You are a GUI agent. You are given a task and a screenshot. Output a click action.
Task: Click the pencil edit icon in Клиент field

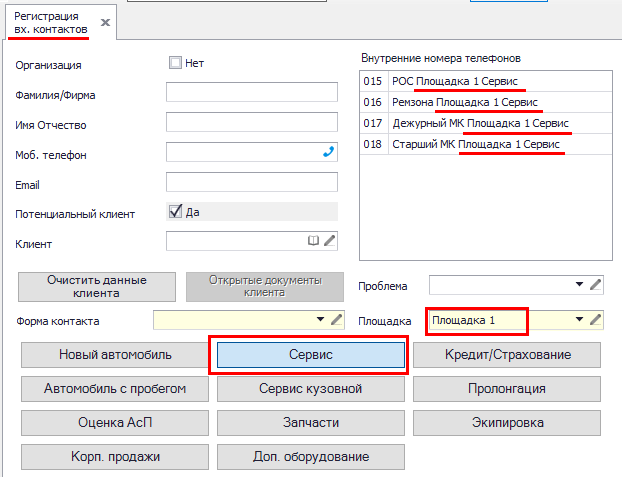pyautogui.click(x=330, y=241)
